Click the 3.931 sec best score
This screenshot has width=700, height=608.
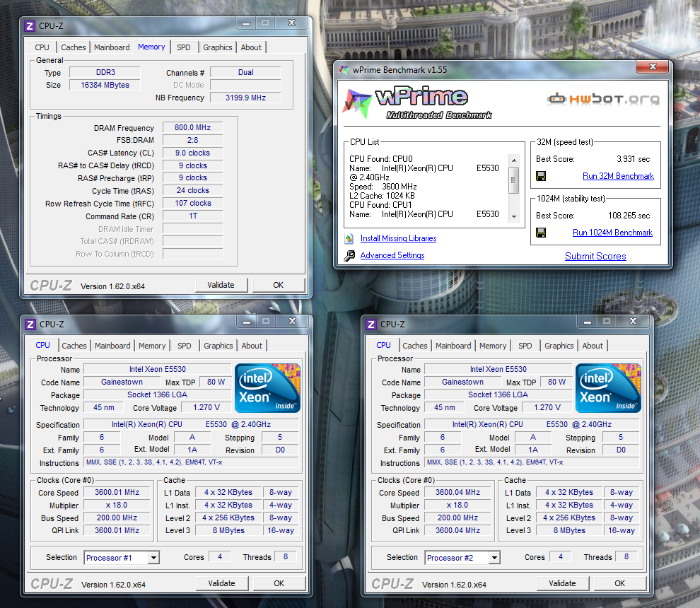coord(633,159)
